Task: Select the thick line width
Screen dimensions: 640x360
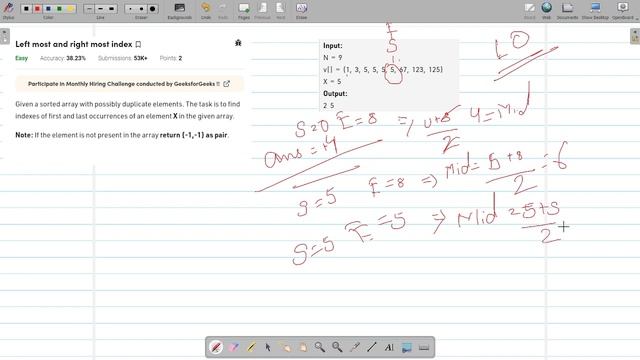Action: [111, 9]
